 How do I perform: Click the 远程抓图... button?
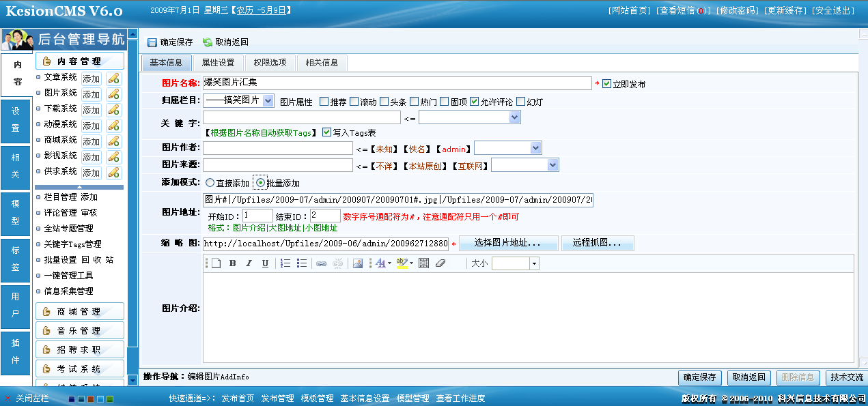click(598, 243)
